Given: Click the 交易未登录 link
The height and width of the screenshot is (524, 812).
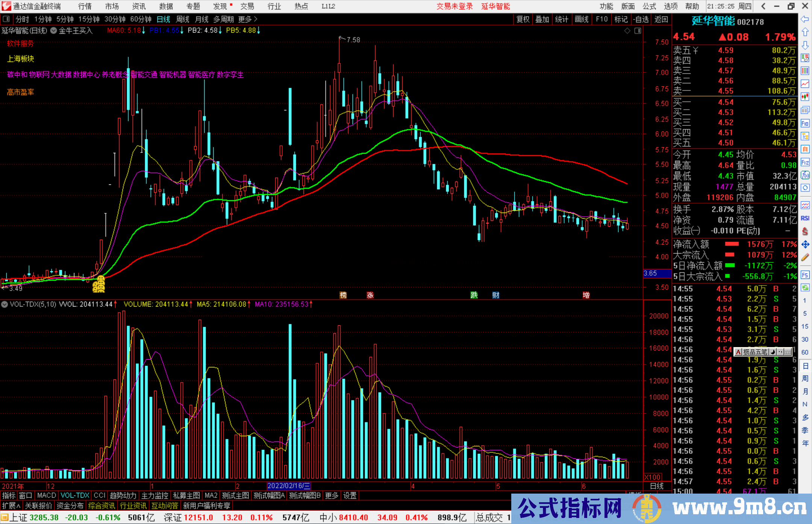Looking at the screenshot, I should pyautogui.click(x=454, y=6).
